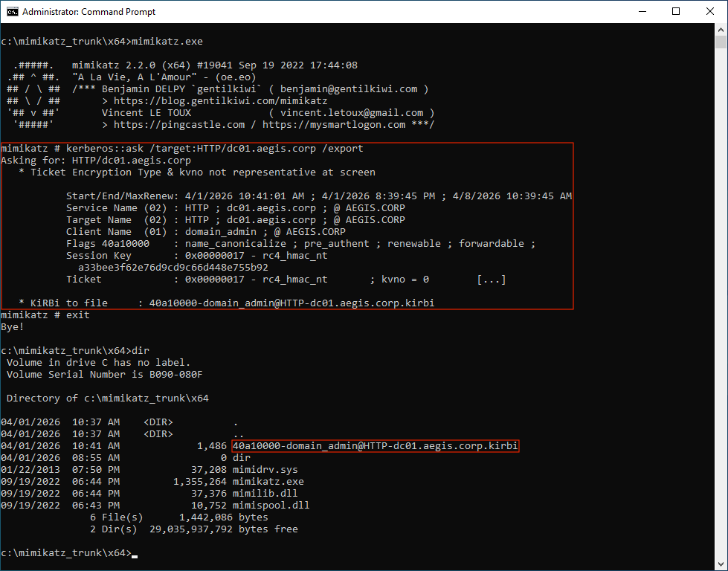Click the session key hash 'a33bee3f62e76d9cd9c66d448e755b92'

(x=173, y=268)
